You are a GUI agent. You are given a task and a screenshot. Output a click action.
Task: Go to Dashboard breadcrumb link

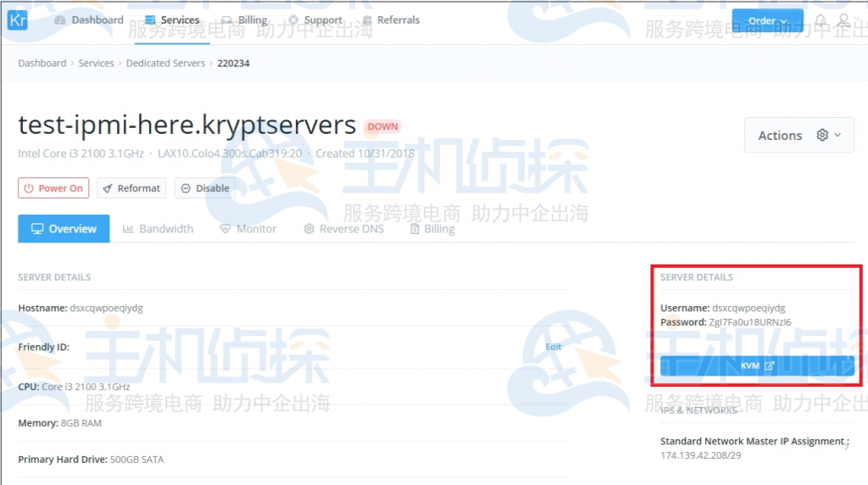coord(42,63)
